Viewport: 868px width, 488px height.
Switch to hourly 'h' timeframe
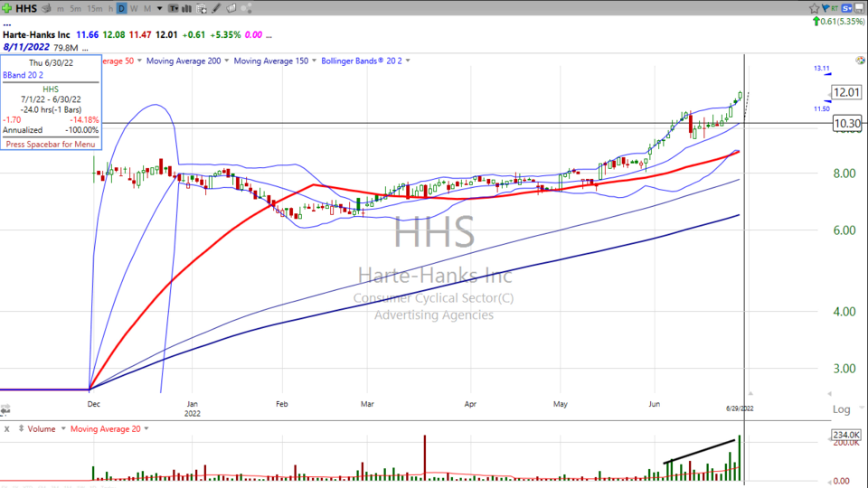tap(110, 9)
